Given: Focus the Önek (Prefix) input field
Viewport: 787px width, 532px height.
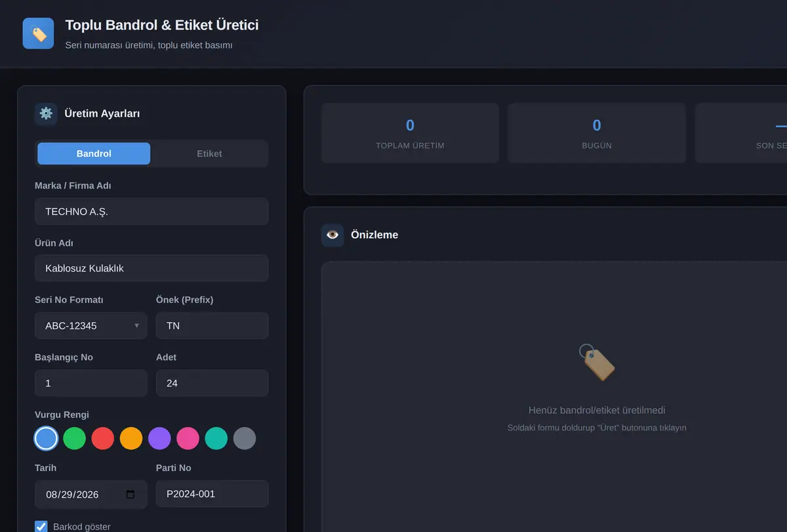Looking at the screenshot, I should (212, 326).
